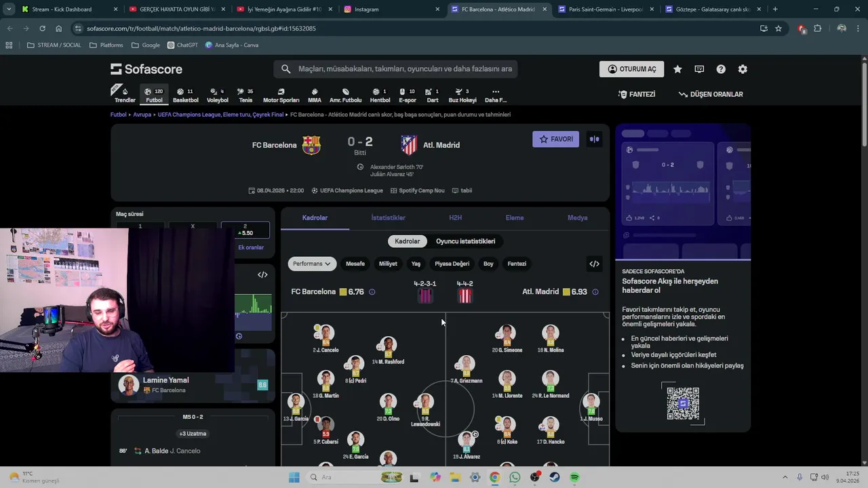The height and width of the screenshot is (488, 868).
Task: Reload the page with the refresh button
Action: 42,28
